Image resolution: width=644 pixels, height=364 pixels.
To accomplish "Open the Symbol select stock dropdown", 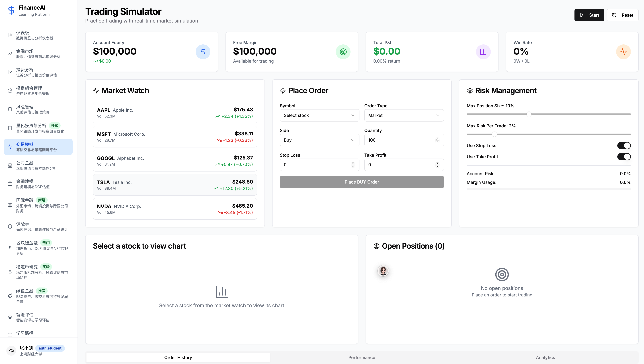I will 319,115.
